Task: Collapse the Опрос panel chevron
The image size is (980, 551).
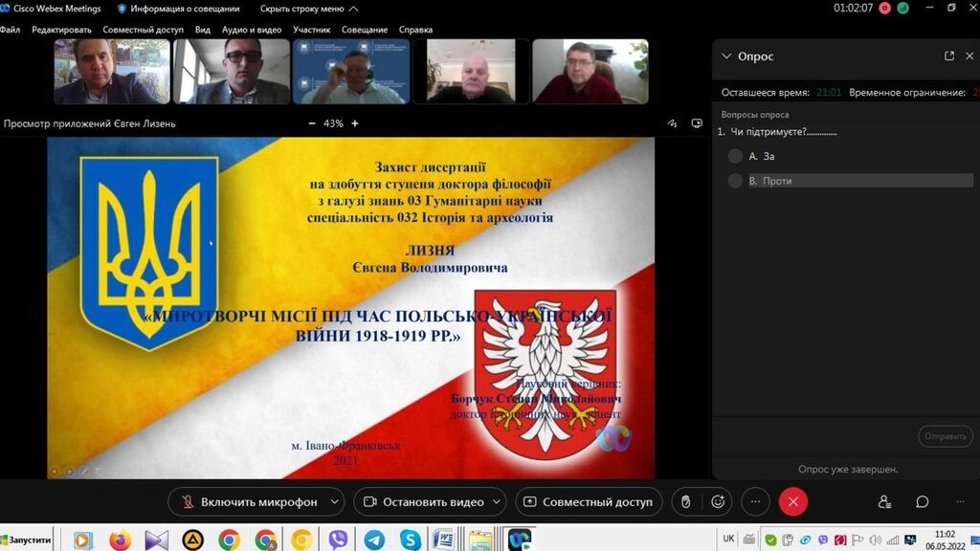Action: click(726, 56)
